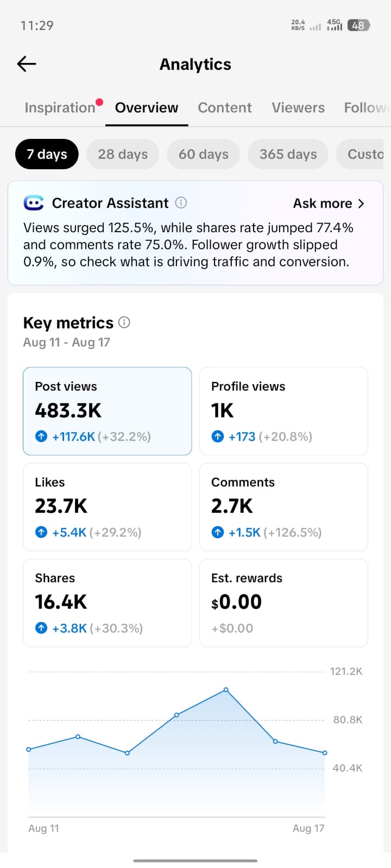The width and height of the screenshot is (391, 868).
Task: Select the 365 days range chip
Action: [x=288, y=154]
